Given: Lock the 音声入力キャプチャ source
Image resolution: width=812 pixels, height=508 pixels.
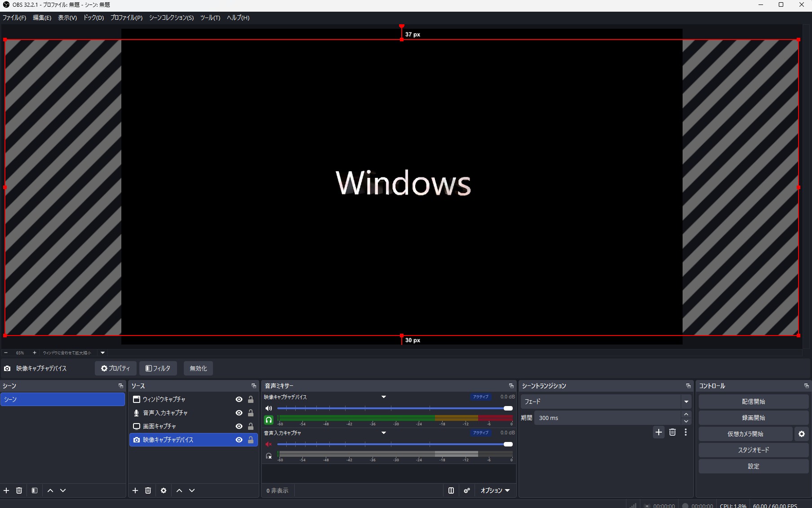Looking at the screenshot, I should click(251, 413).
